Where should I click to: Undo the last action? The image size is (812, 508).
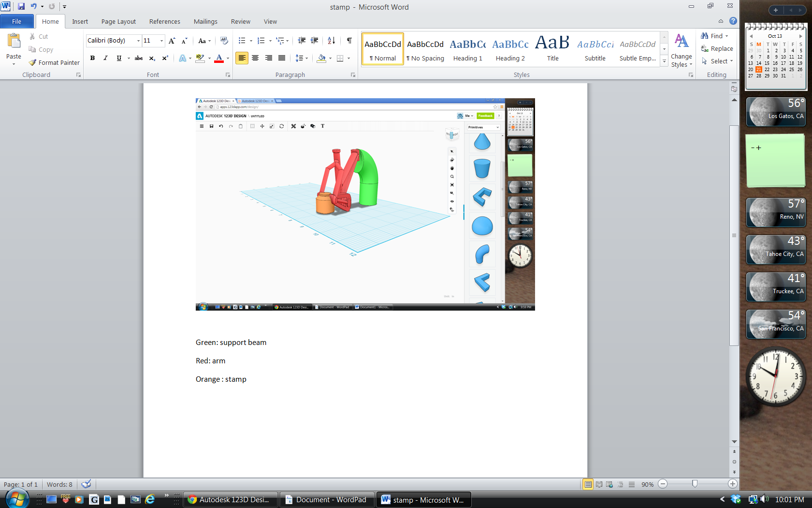pos(33,7)
